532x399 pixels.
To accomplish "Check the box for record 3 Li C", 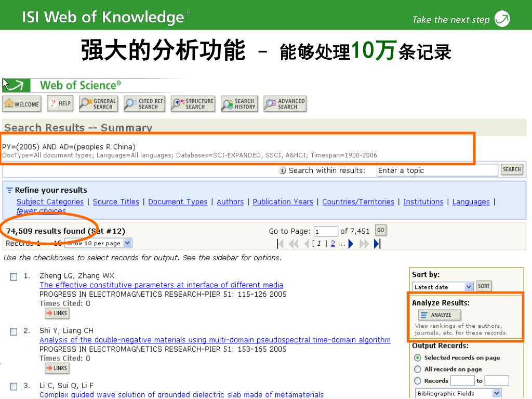I will [14, 387].
